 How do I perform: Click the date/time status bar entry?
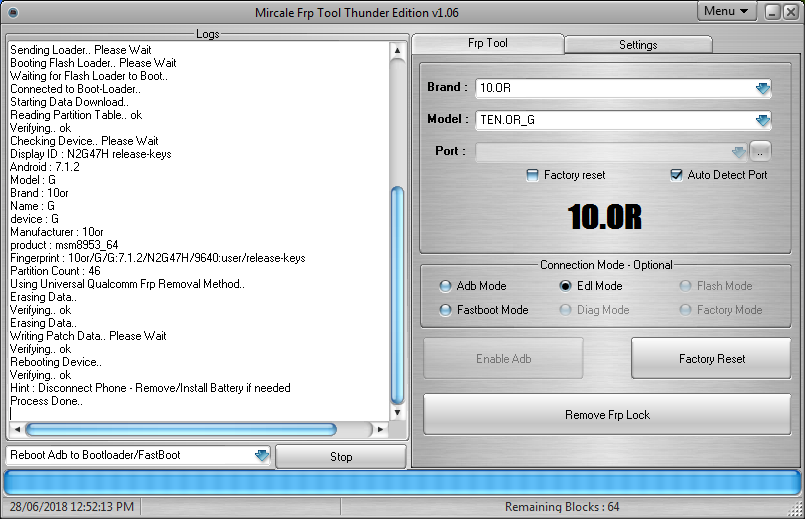click(x=72, y=507)
